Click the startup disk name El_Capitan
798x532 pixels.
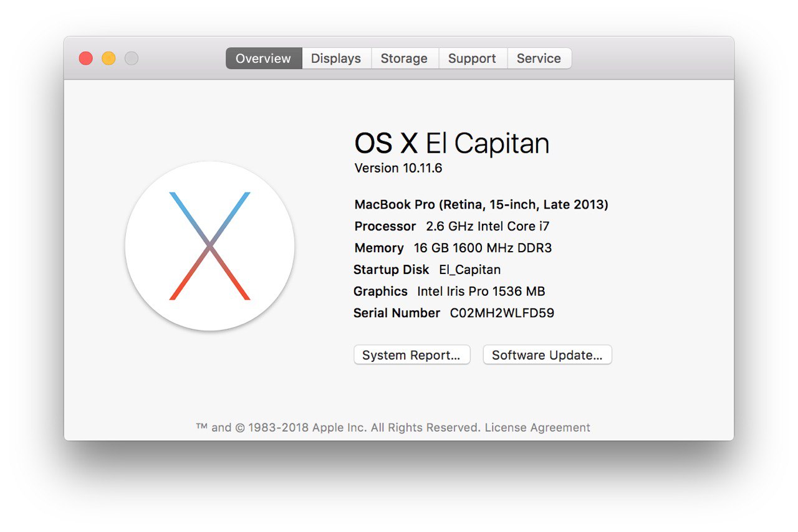(470, 270)
